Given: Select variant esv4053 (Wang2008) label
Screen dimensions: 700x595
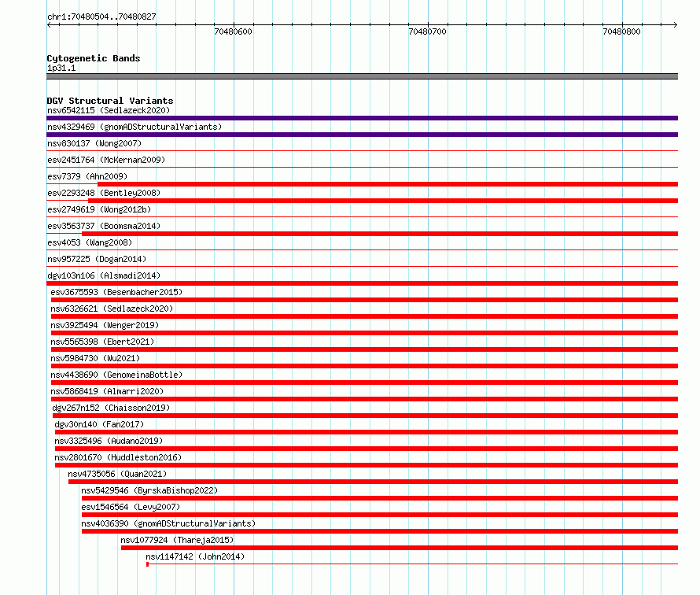Looking at the screenshot, I should pos(90,242).
